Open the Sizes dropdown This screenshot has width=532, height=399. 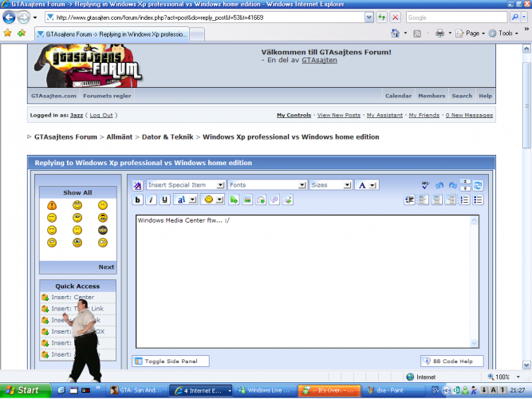[330, 185]
